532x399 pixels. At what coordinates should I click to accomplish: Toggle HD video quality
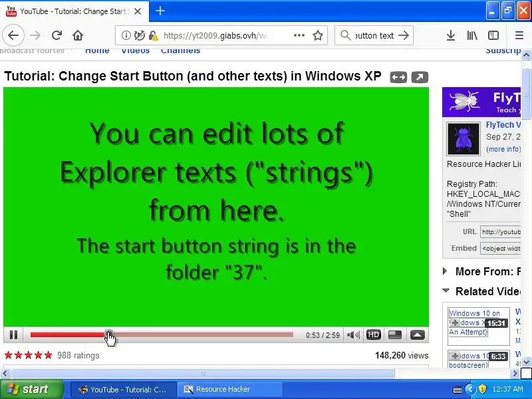pyautogui.click(x=374, y=335)
